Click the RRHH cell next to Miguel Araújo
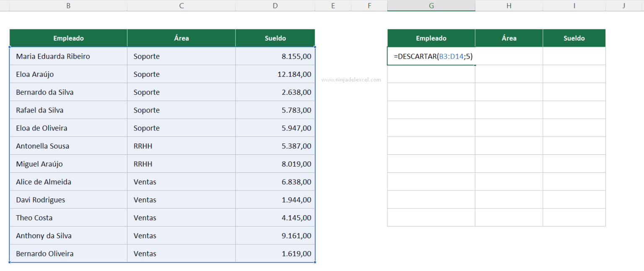The width and height of the screenshot is (644, 271). (x=181, y=164)
